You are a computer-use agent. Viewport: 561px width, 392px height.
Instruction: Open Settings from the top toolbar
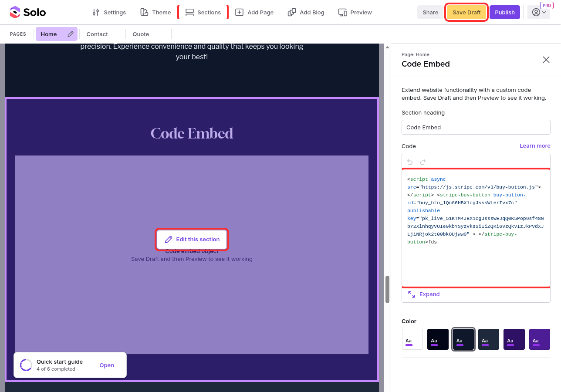click(109, 12)
